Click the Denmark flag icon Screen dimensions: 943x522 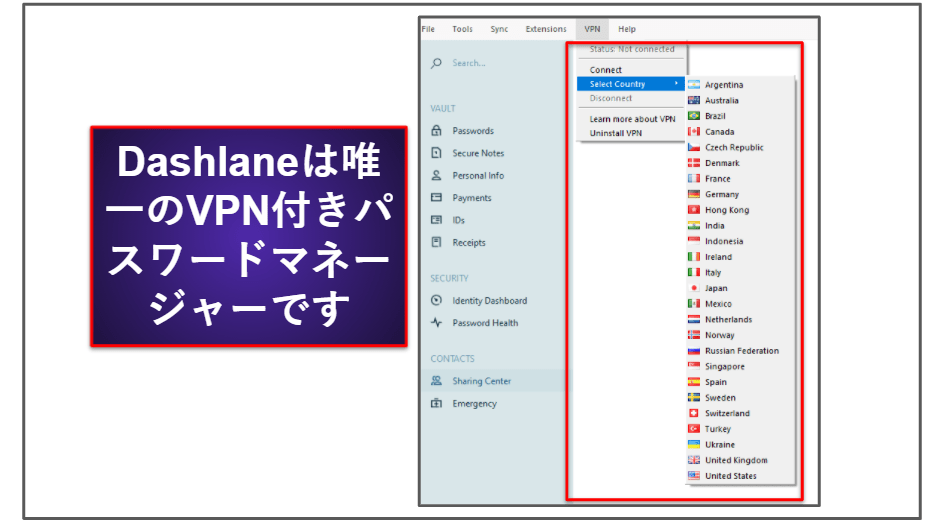pos(693,163)
